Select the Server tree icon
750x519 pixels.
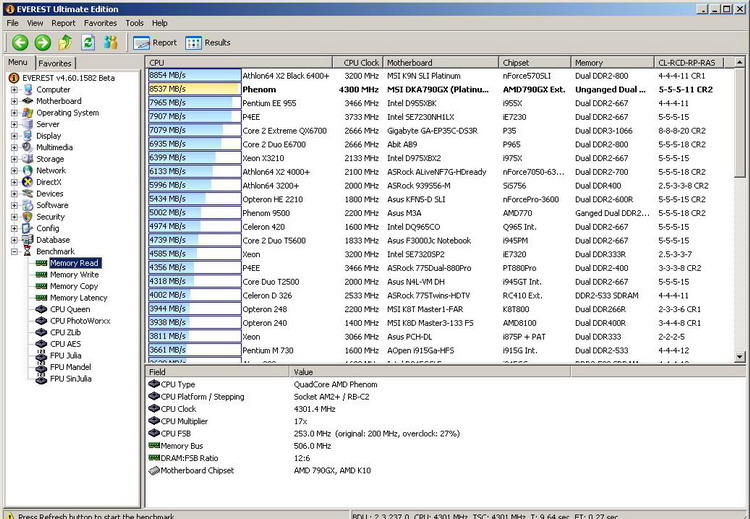point(28,124)
